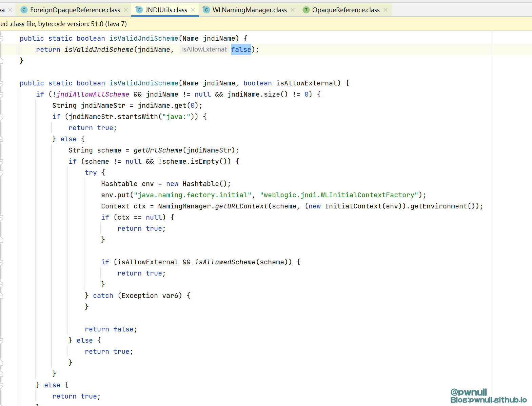
Task: Click the Hashtable env declaration
Action: [127, 184]
